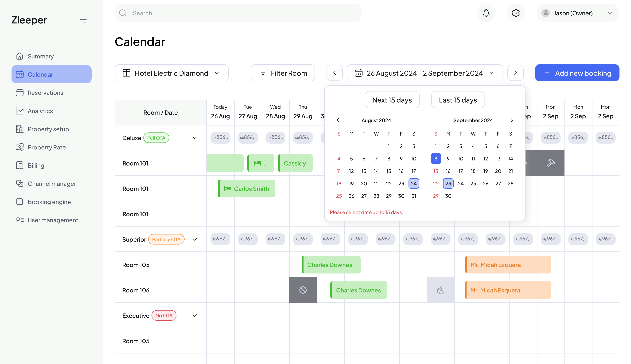This screenshot has height=364, width=631.
Task: Click Filter Room button
Action: (283, 73)
